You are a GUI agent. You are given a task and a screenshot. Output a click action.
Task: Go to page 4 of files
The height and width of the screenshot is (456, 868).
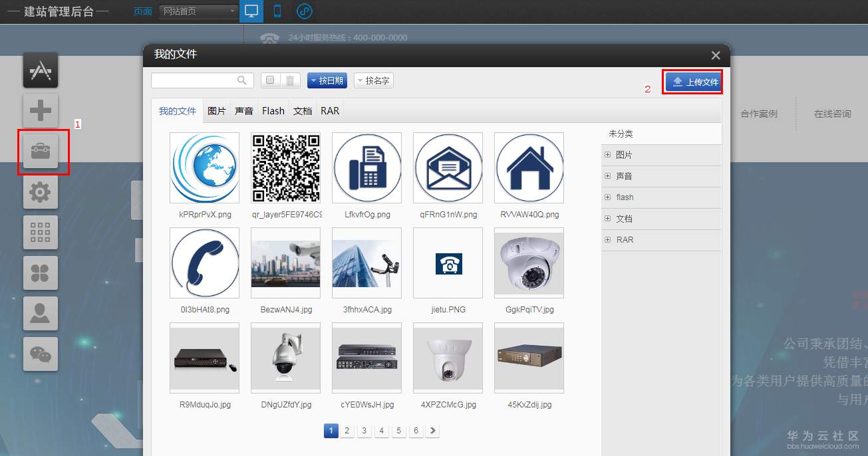coord(381,431)
